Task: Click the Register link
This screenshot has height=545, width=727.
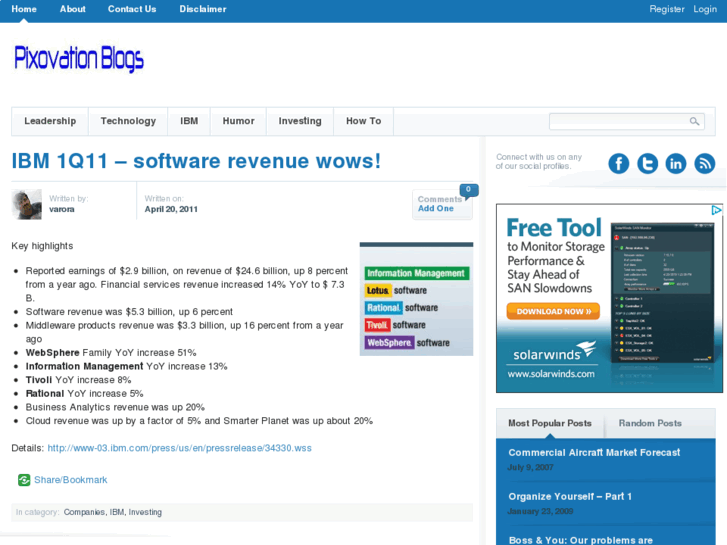Action: [667, 9]
